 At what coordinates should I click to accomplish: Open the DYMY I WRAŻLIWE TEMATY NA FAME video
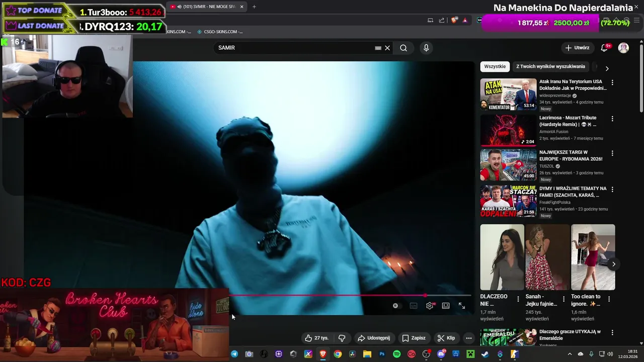click(508, 201)
